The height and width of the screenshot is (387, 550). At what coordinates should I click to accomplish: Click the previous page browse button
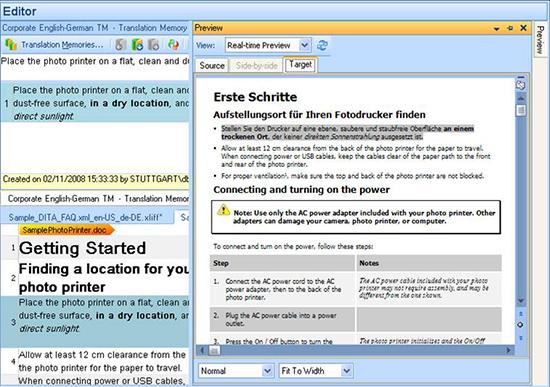point(521,314)
